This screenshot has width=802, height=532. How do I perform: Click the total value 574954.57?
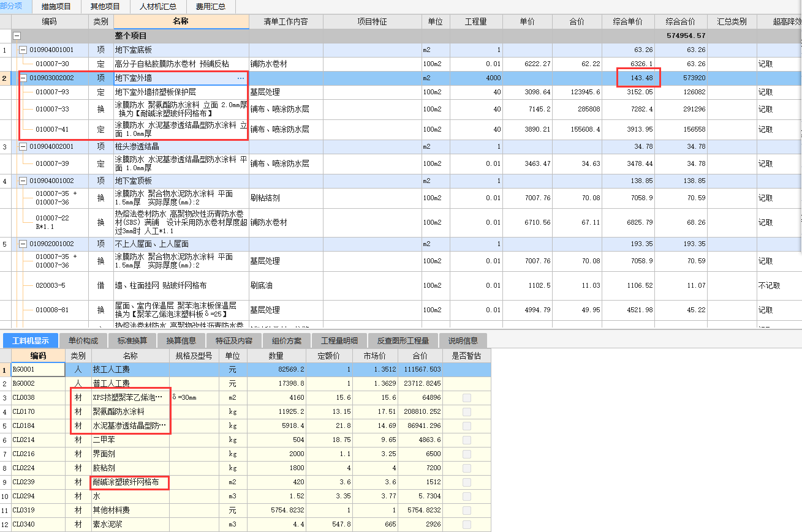686,36
